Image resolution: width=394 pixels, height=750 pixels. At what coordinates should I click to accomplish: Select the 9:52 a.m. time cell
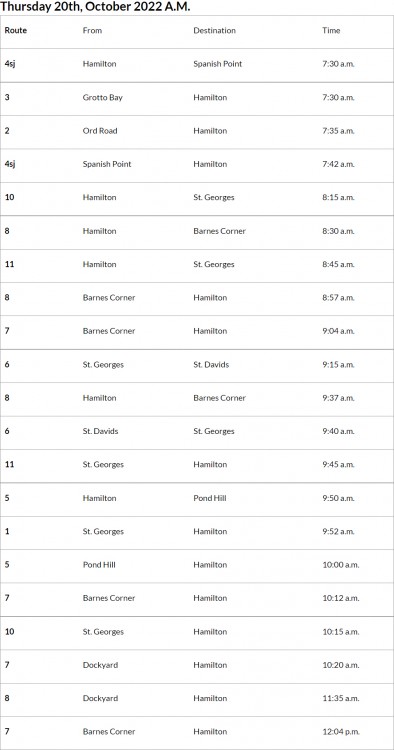click(338, 531)
